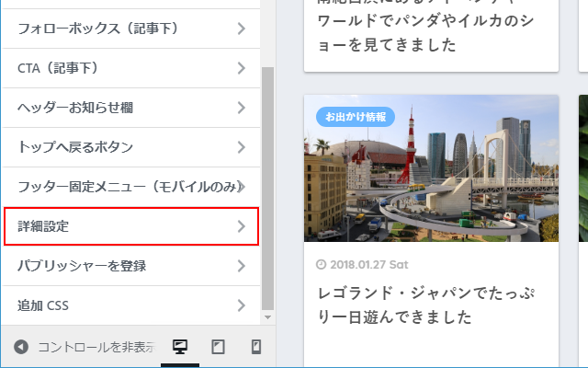Expand chevron beside パブリッシャーを登録

pyautogui.click(x=242, y=266)
